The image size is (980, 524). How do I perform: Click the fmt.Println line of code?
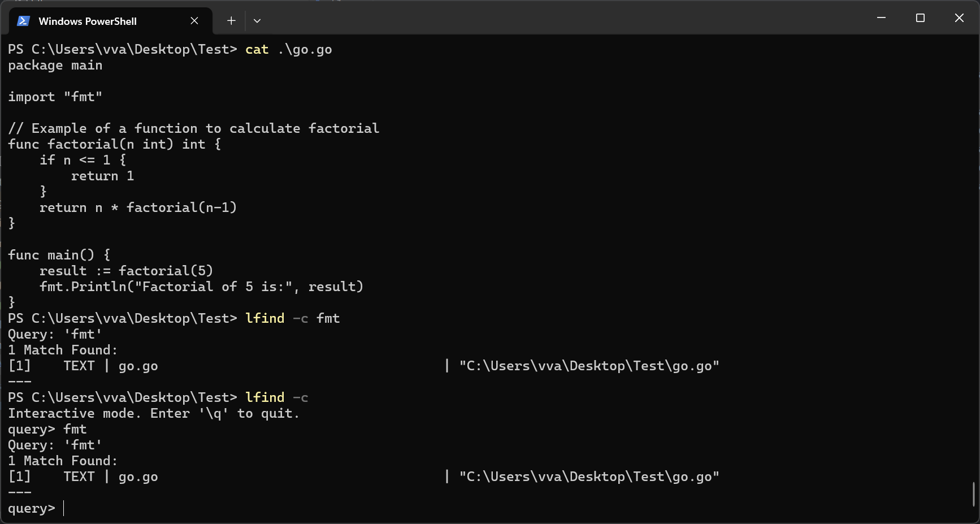tap(201, 287)
